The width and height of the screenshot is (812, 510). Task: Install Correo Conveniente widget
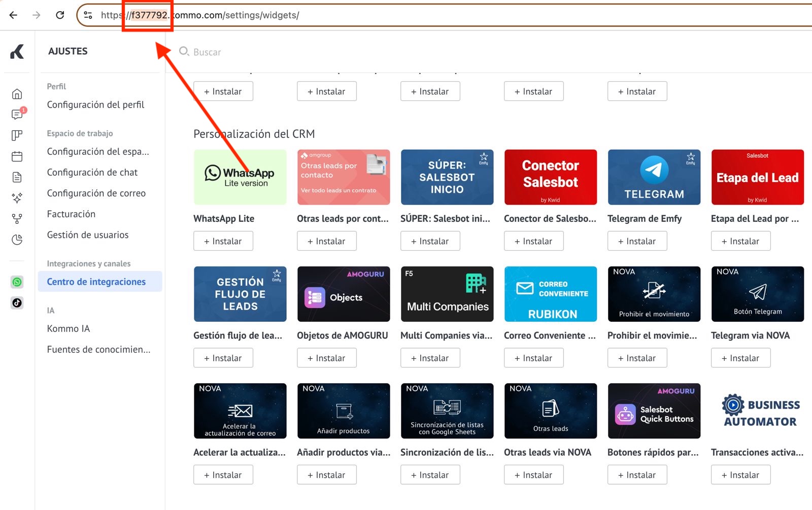click(x=534, y=358)
